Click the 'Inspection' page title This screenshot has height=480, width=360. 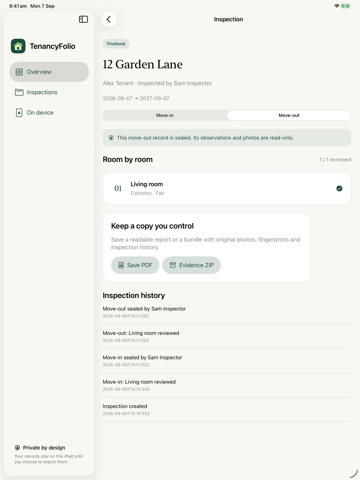(228, 19)
